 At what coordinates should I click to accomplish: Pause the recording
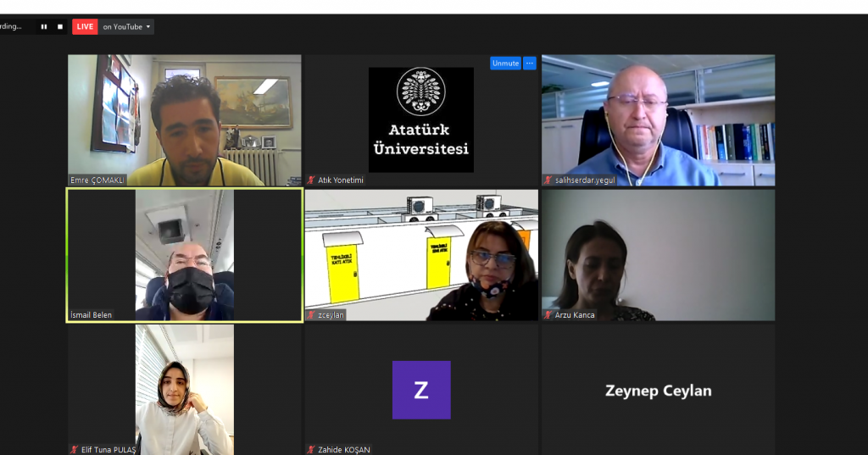(x=44, y=26)
